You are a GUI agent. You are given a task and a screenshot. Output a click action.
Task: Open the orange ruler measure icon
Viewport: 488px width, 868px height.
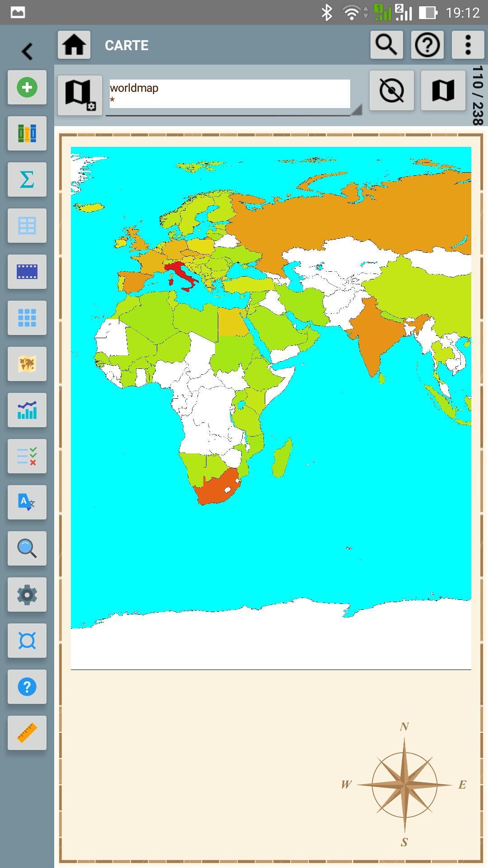click(x=27, y=733)
